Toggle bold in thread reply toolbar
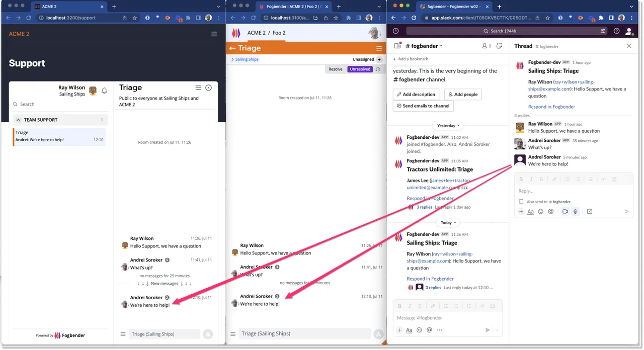The height and width of the screenshot is (350, 644). (521, 180)
